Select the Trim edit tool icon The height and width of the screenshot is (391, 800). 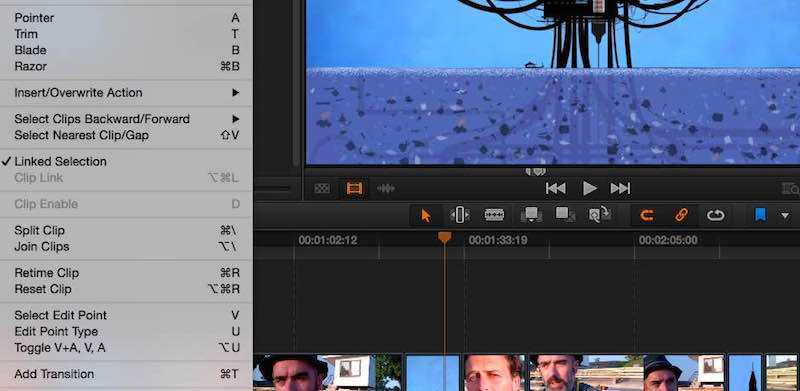[x=460, y=215]
